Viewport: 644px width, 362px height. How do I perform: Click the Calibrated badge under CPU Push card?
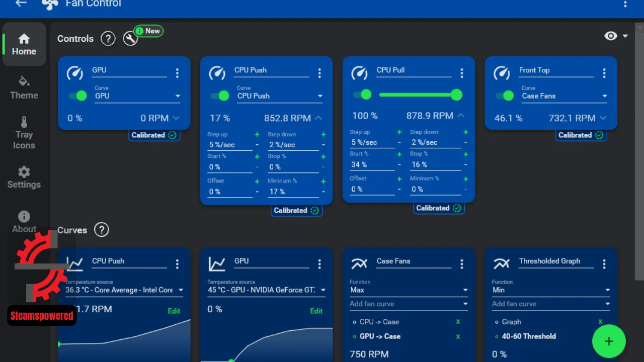click(x=296, y=211)
